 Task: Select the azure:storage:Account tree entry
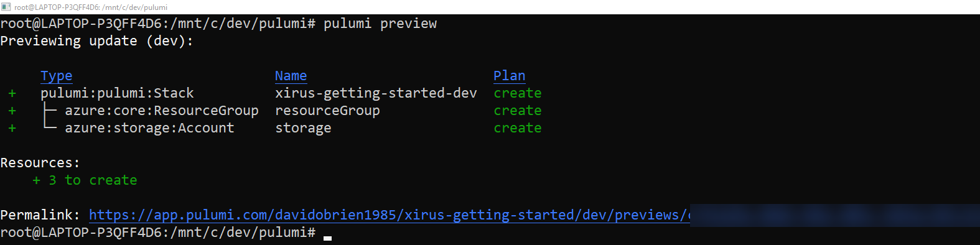point(149,128)
